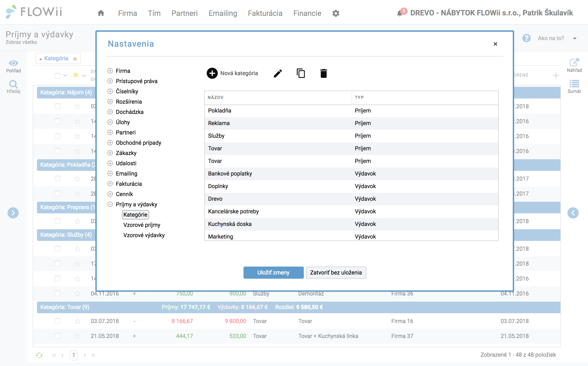Duplicate category with the copy icon
The image size is (588, 366).
point(301,73)
